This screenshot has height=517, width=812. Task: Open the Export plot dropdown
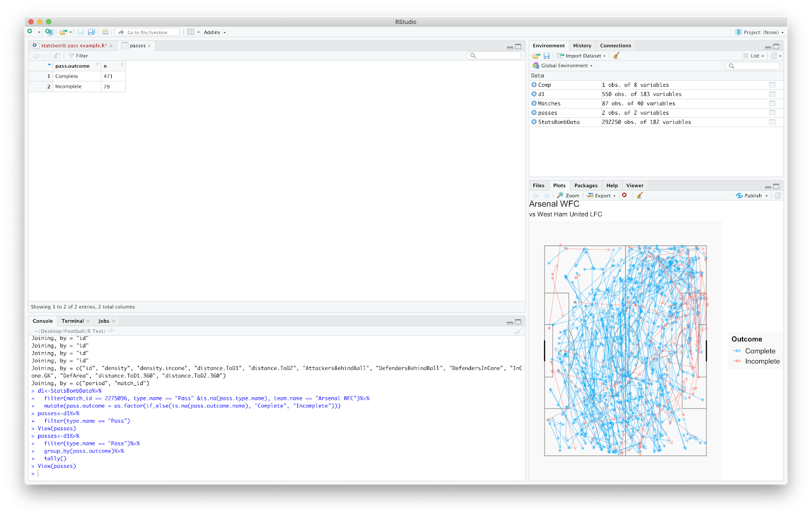pyautogui.click(x=601, y=195)
